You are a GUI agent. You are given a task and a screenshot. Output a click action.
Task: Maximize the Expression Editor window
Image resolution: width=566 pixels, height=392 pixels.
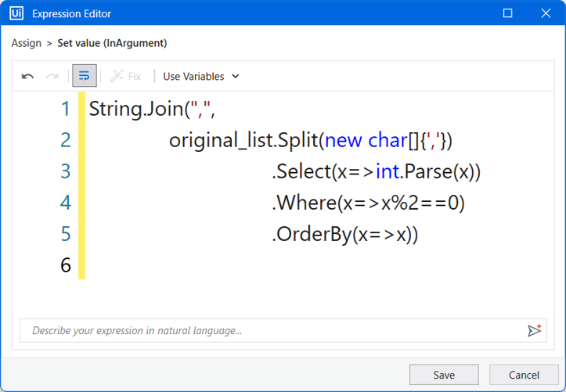tap(507, 13)
